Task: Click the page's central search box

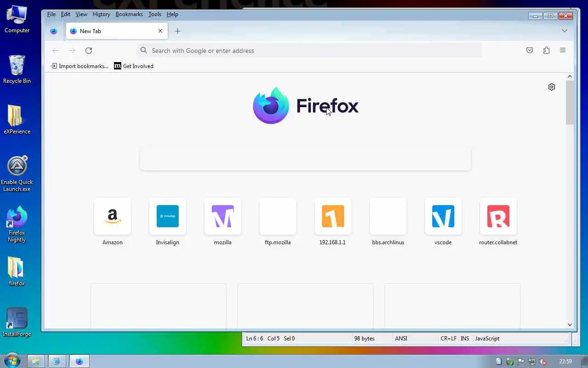Action: point(305,159)
